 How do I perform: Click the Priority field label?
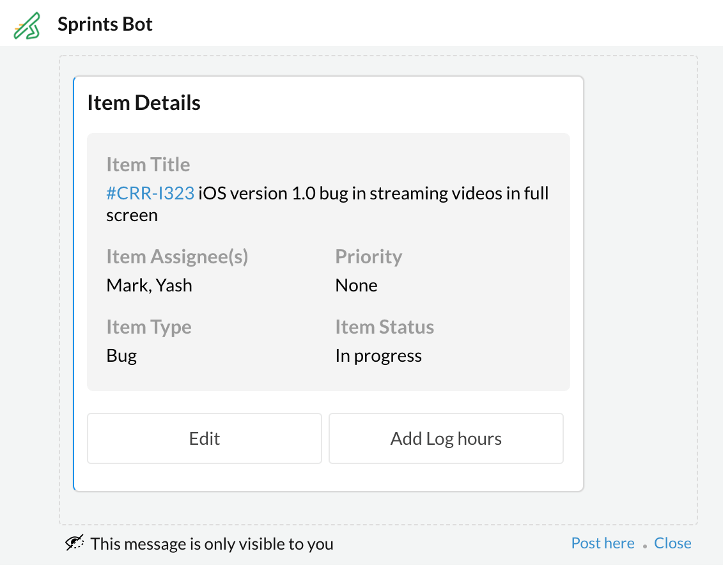pyautogui.click(x=369, y=257)
